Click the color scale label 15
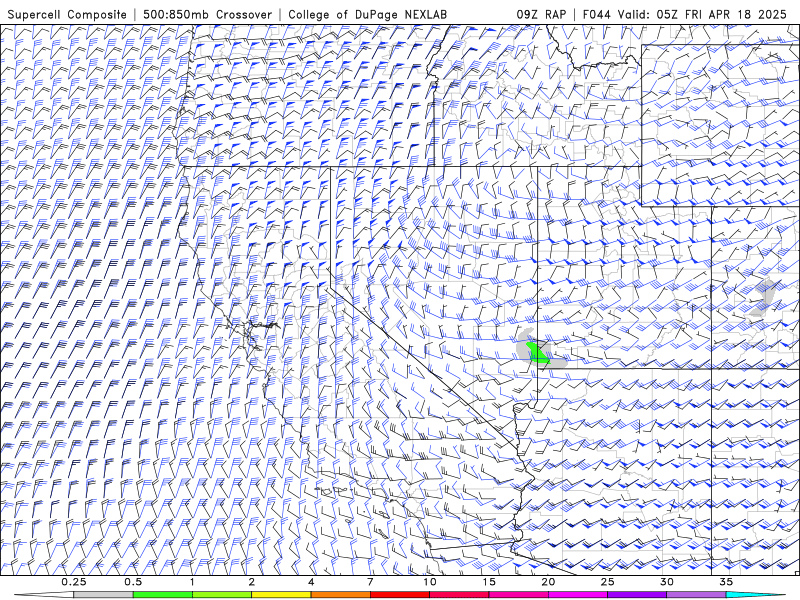Image resolution: width=800 pixels, height=600 pixels. pyautogui.click(x=489, y=582)
